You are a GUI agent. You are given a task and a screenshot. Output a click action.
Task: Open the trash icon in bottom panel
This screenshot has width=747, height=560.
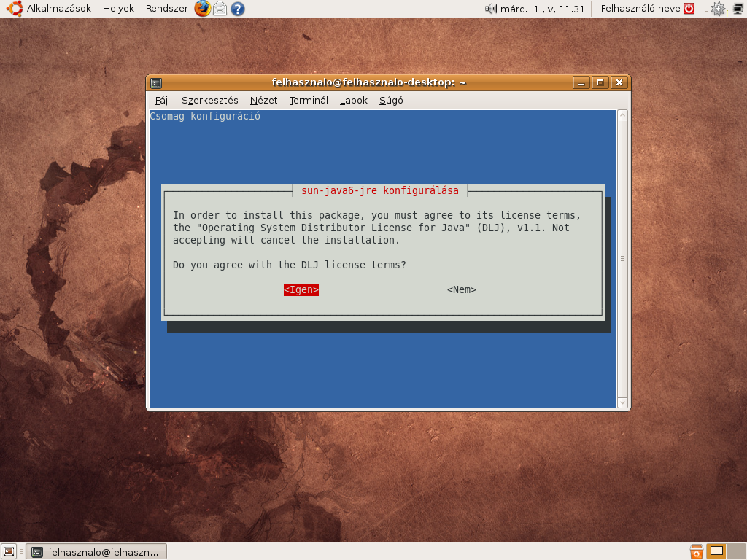(696, 551)
